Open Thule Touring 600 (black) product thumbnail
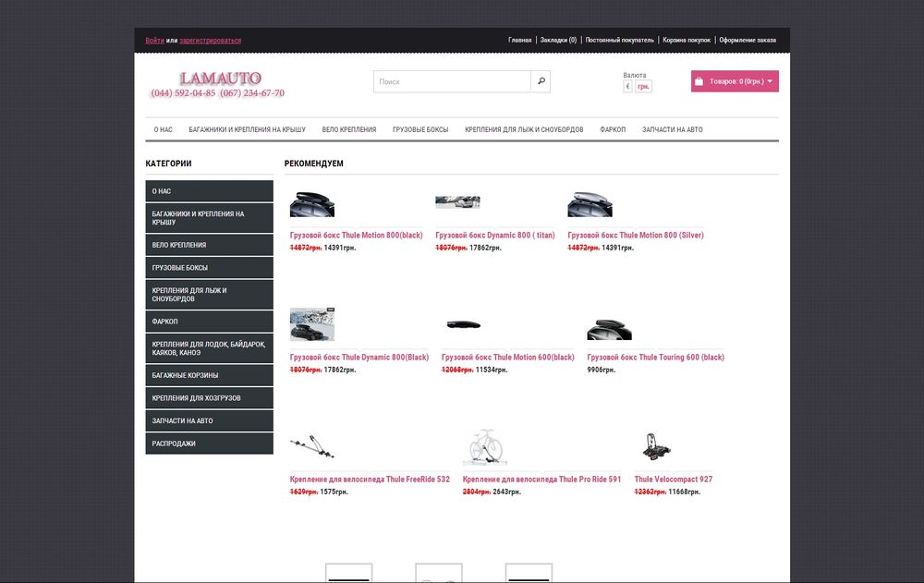This screenshot has height=583, width=924. click(609, 329)
